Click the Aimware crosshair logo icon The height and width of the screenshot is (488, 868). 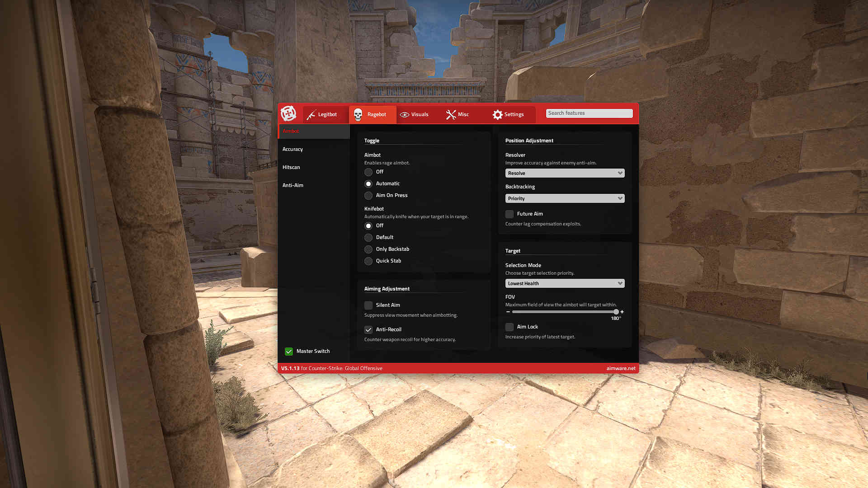(x=288, y=113)
